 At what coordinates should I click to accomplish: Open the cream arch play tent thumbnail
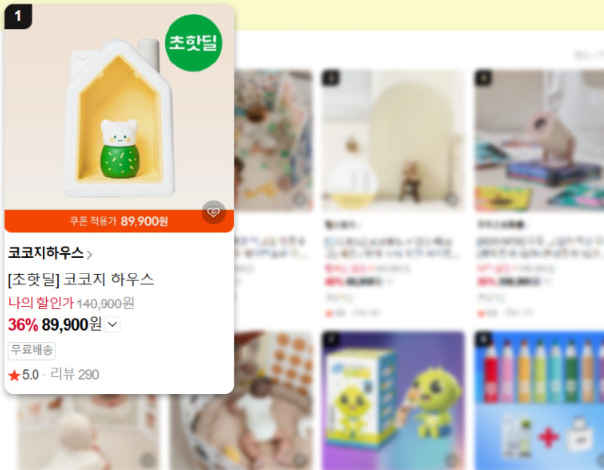pos(393,141)
